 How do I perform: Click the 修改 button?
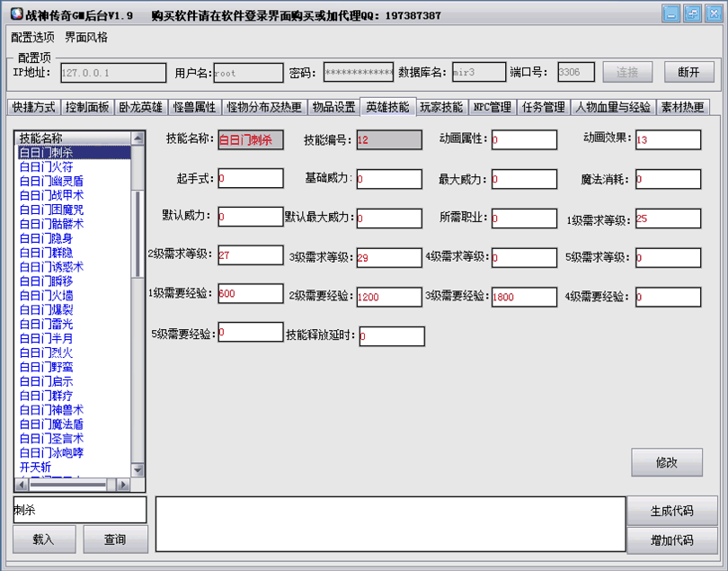pyautogui.click(x=667, y=462)
